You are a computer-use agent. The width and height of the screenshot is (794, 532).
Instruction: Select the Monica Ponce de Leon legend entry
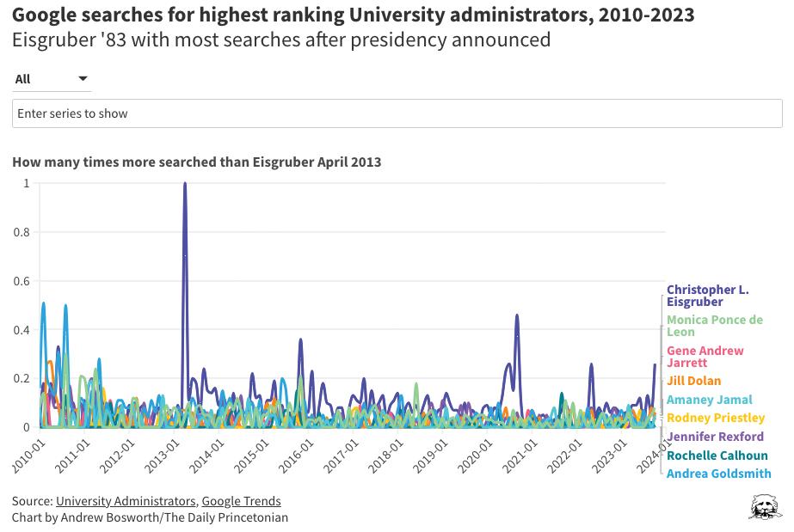pyautogui.click(x=715, y=326)
